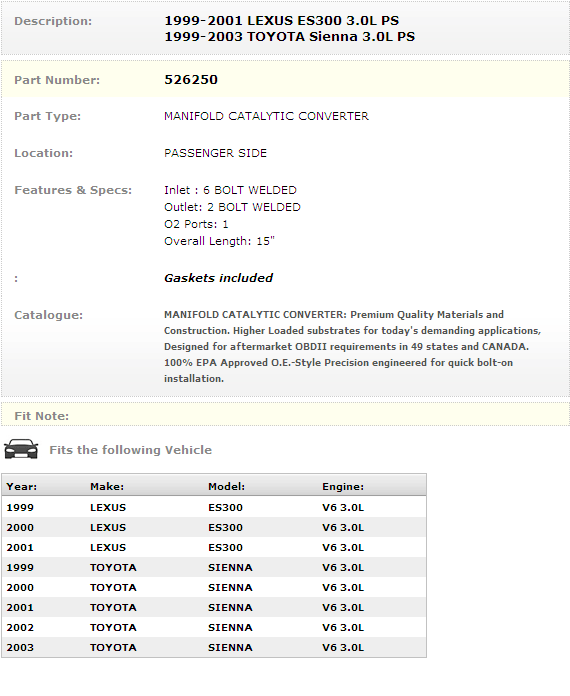570x696 pixels.
Task: Click the Year column header
Action: pos(21,486)
